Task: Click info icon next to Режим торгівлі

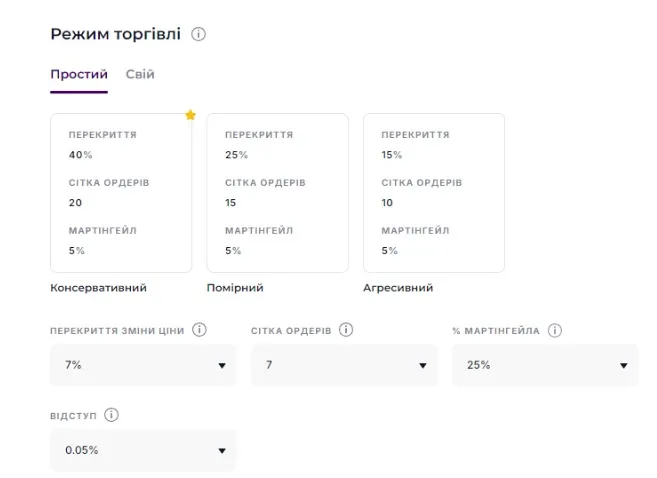Action: [198, 35]
